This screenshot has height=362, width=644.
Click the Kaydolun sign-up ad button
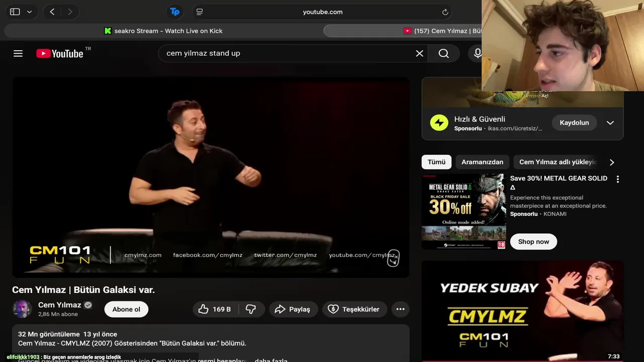pos(574,123)
